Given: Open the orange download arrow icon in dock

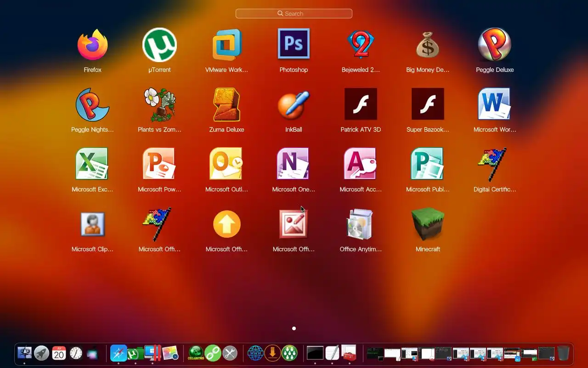Looking at the screenshot, I should click(273, 353).
